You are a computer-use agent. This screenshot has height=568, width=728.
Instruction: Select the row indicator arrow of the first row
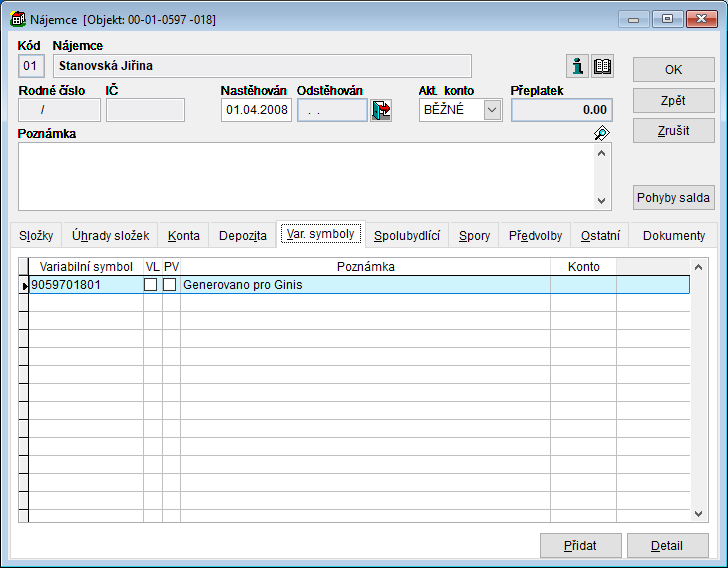click(24, 285)
